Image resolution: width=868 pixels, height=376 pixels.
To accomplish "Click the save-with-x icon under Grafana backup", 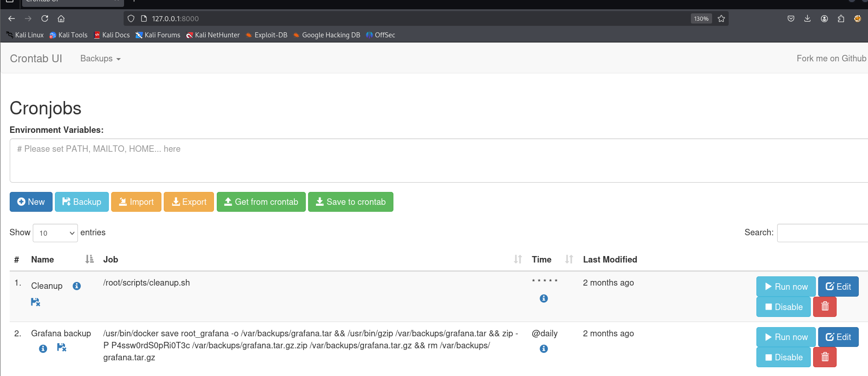I will 61,347.
